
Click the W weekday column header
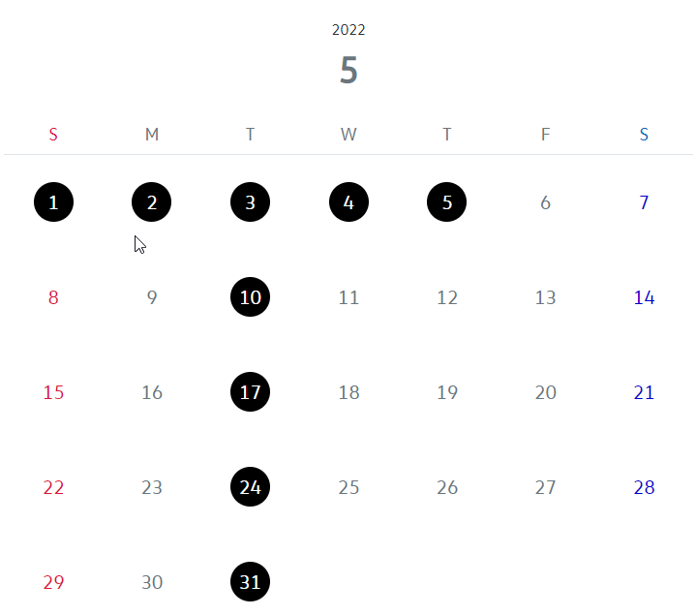coord(348,135)
